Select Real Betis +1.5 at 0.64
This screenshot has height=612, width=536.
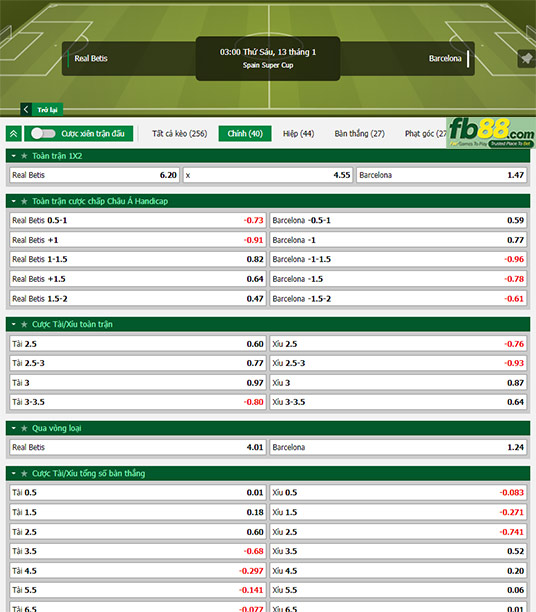(138, 279)
